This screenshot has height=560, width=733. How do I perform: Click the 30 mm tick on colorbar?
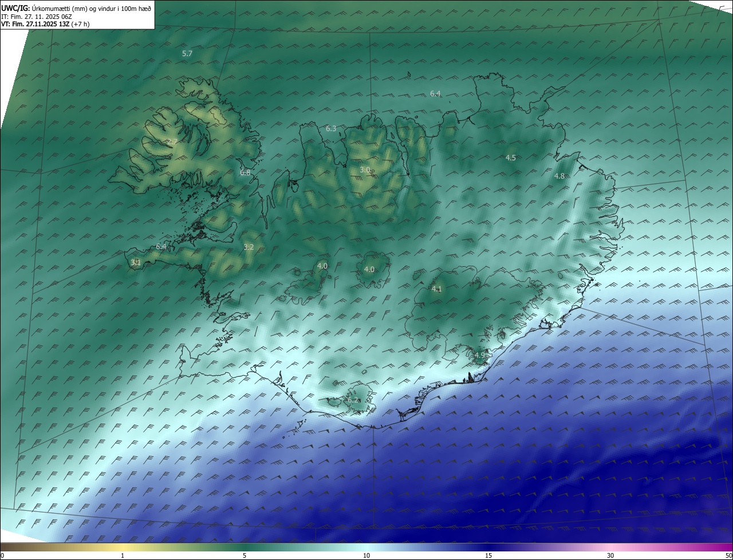click(610, 555)
